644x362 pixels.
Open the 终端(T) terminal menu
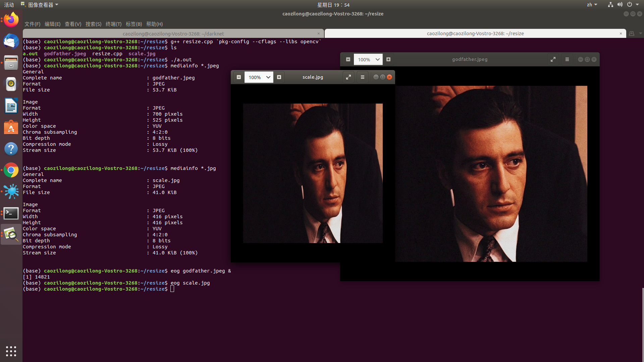(x=113, y=24)
